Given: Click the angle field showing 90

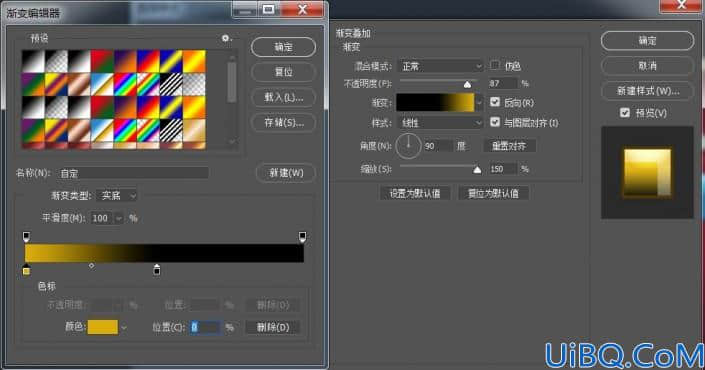Looking at the screenshot, I should click(438, 146).
